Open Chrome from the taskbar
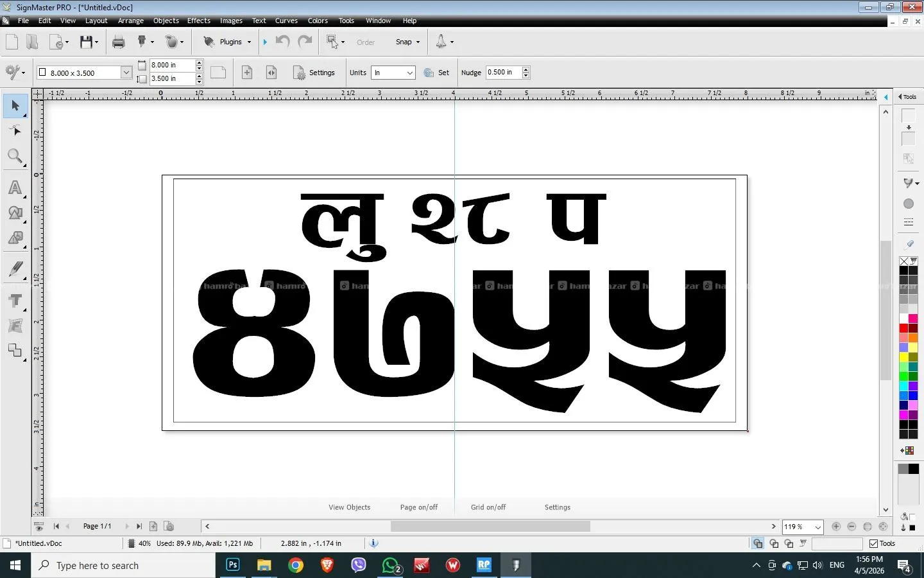924x578 pixels. 296,565
